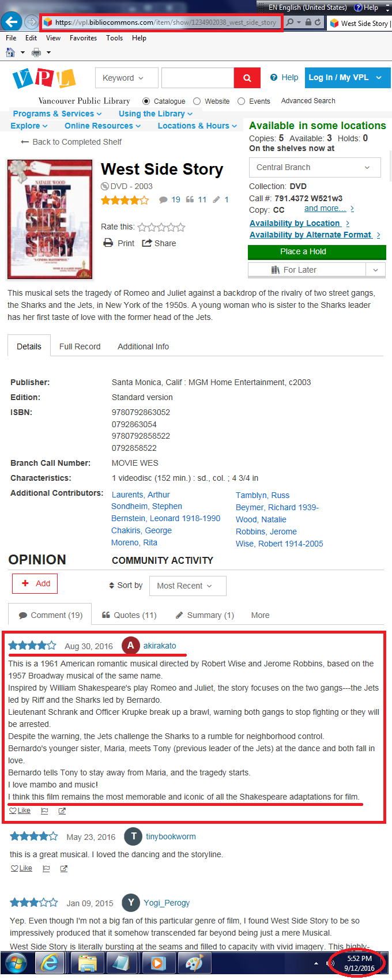
Task: Open Internet Explorer from the taskbar
Action: click(49, 963)
